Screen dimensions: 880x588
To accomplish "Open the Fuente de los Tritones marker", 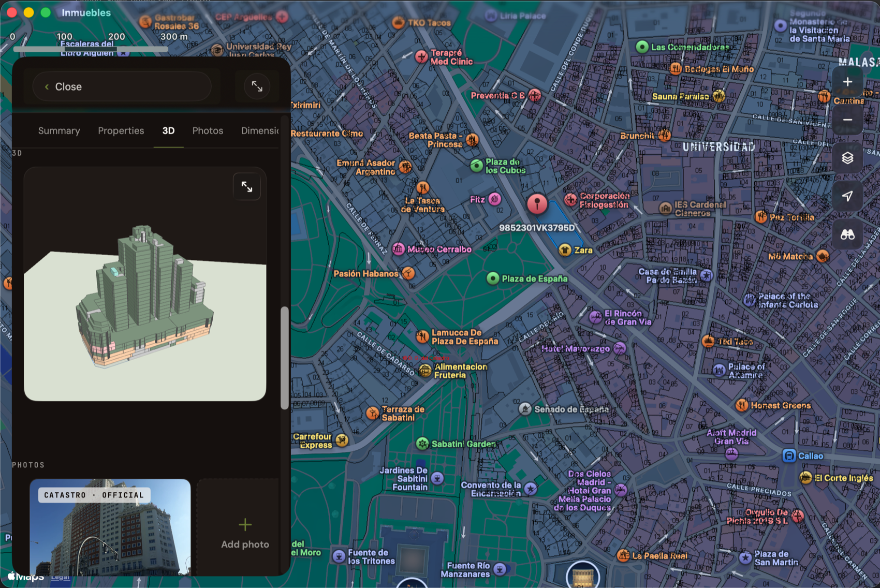I will click(x=339, y=556).
